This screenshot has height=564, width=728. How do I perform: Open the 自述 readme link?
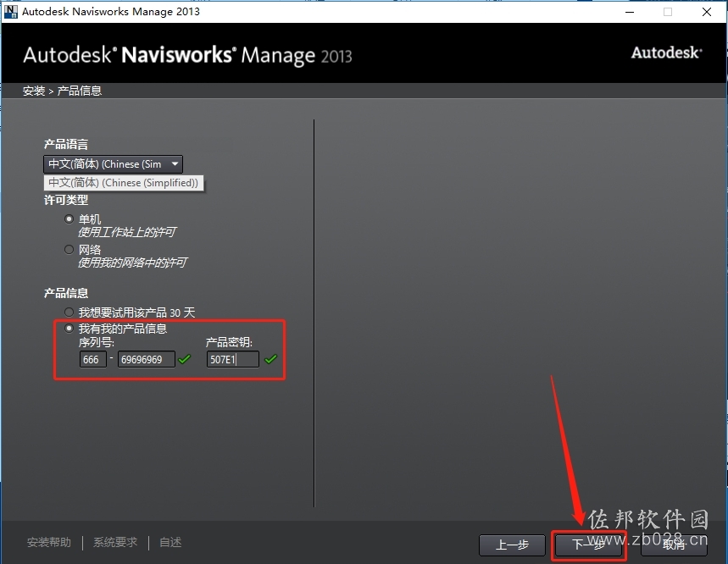170,542
